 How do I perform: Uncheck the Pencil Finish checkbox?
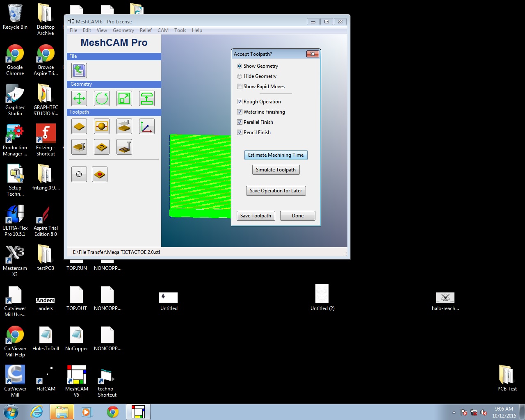click(240, 132)
